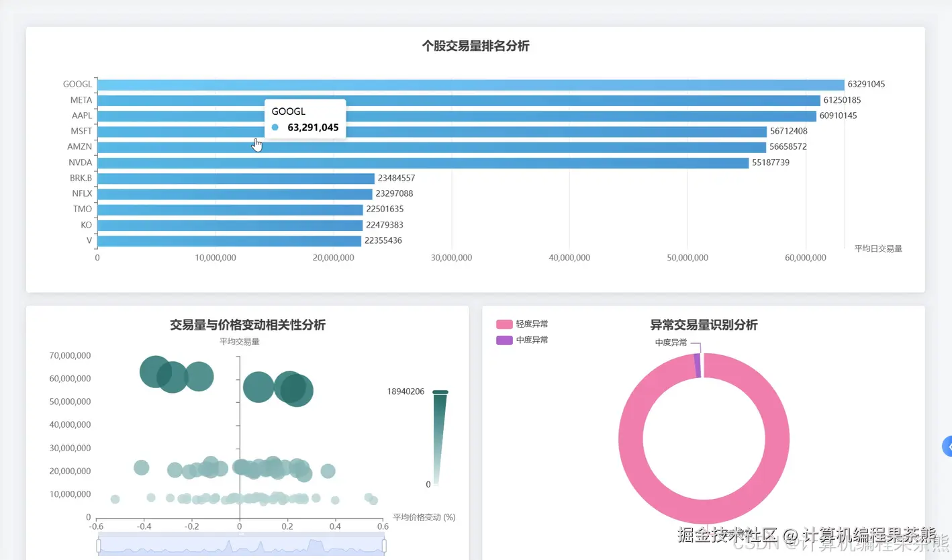Click the META bar in the ranking chart
Screen dimensions: 952x560
point(459,101)
